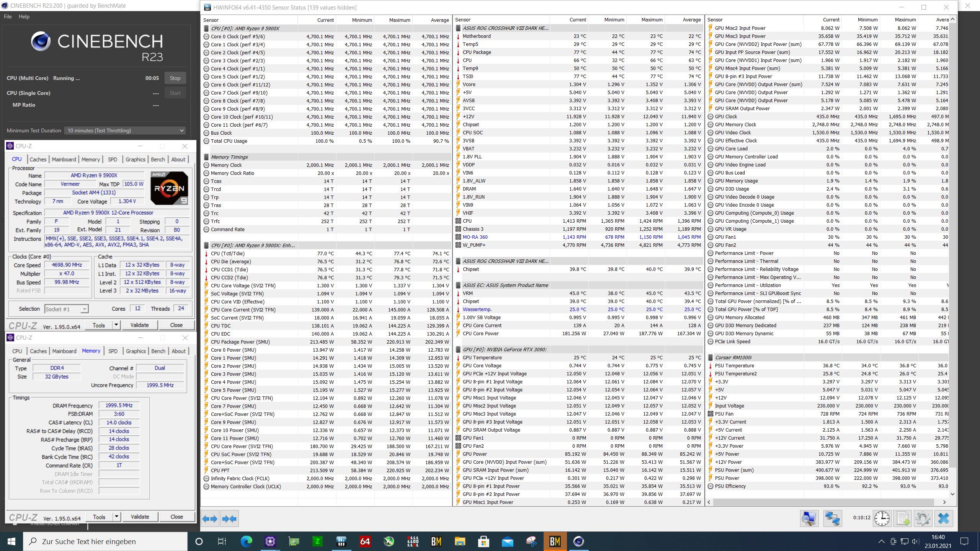Open Tools dropdown arrow in lower CPU-Z

(x=116, y=517)
